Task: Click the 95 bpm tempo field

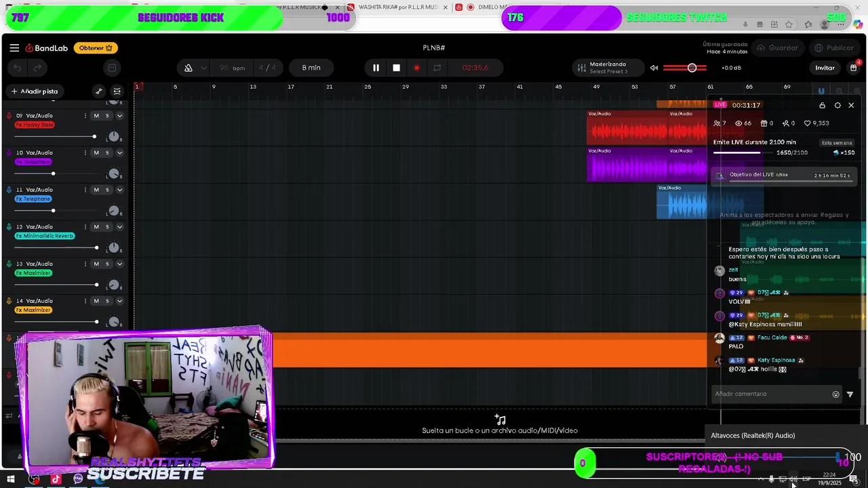Action: pos(232,68)
